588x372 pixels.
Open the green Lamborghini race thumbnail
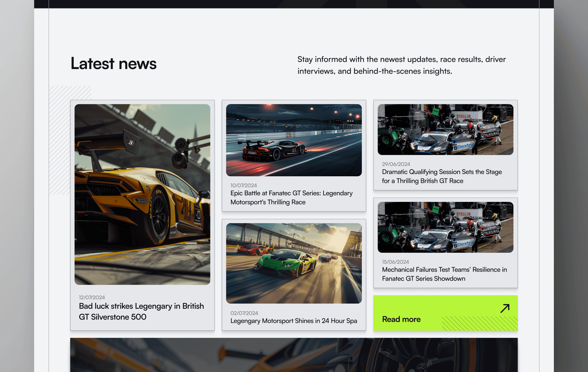[x=294, y=263]
